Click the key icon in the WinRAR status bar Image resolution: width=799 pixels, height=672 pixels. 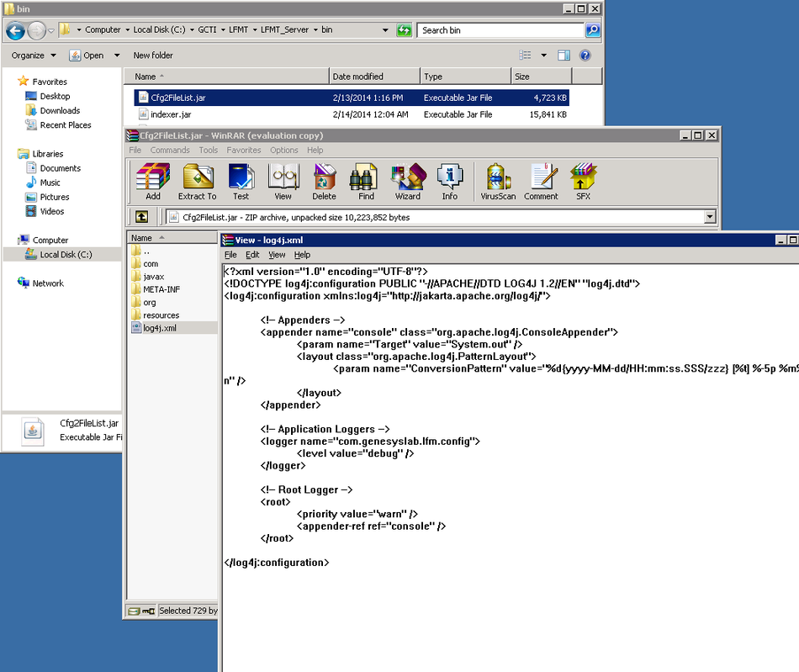coord(148,611)
